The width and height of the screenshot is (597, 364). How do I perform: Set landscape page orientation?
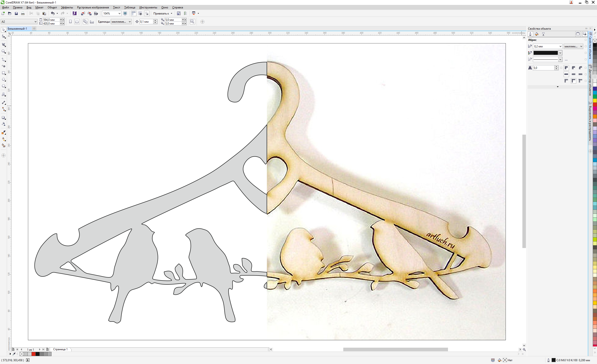pyautogui.click(x=77, y=22)
